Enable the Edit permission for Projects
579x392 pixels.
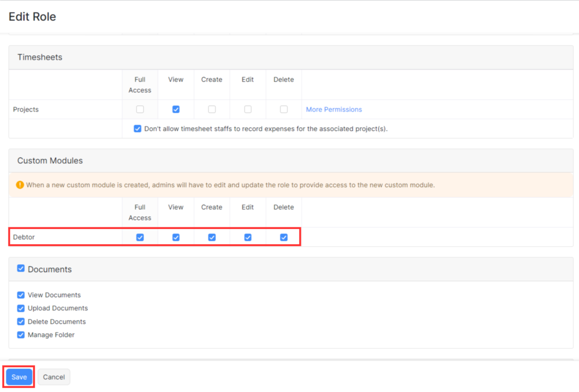[247, 109]
